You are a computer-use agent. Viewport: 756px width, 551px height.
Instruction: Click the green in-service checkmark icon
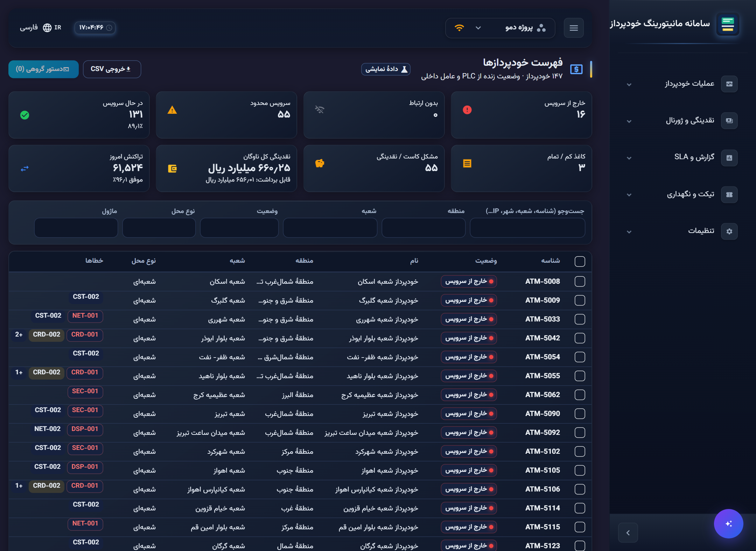(24, 115)
